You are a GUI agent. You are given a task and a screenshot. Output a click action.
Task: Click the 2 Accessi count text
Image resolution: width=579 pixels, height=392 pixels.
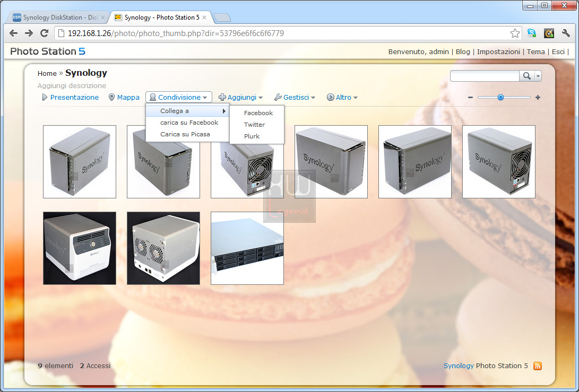tap(95, 366)
